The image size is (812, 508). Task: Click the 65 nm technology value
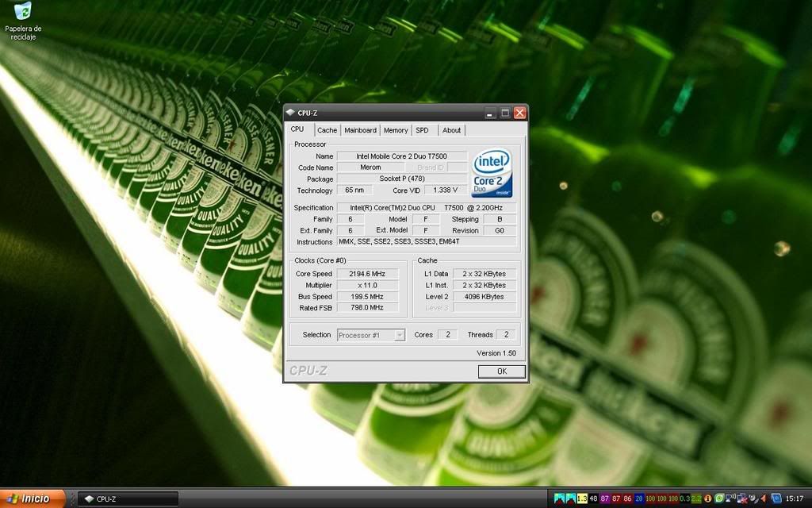tap(354, 190)
